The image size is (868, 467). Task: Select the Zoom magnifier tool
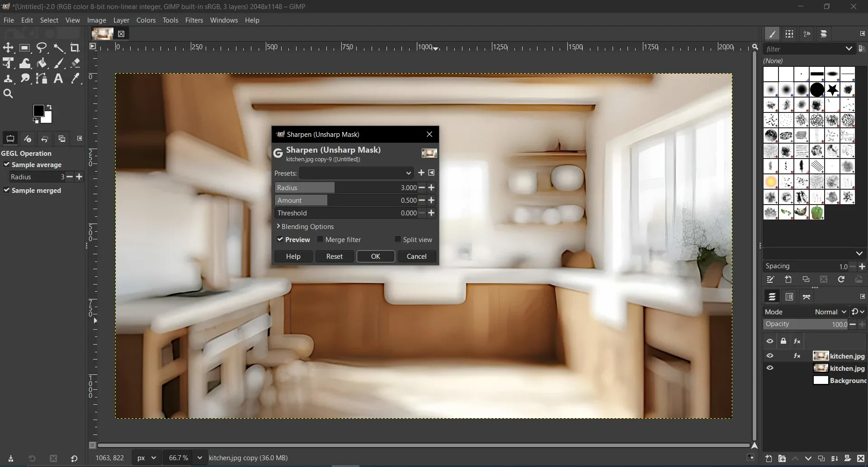tap(8, 94)
